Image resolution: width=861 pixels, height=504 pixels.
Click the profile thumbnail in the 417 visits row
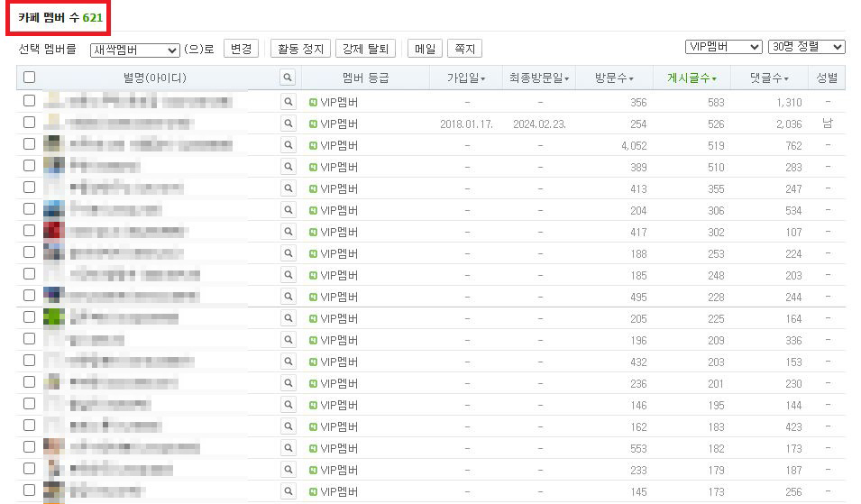tap(53, 232)
